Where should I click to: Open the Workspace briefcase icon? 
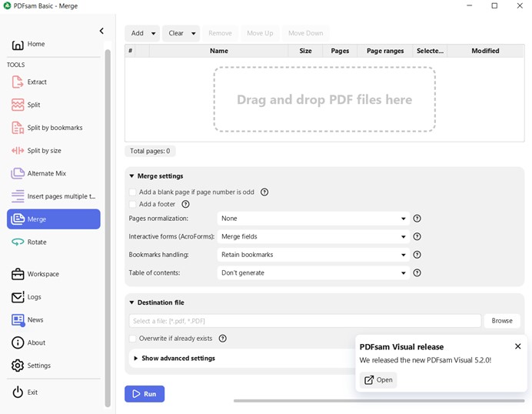click(x=18, y=274)
